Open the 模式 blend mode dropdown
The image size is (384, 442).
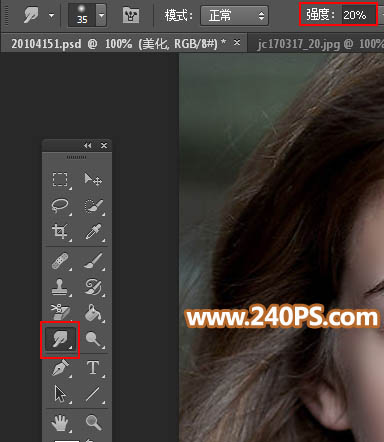(x=234, y=16)
